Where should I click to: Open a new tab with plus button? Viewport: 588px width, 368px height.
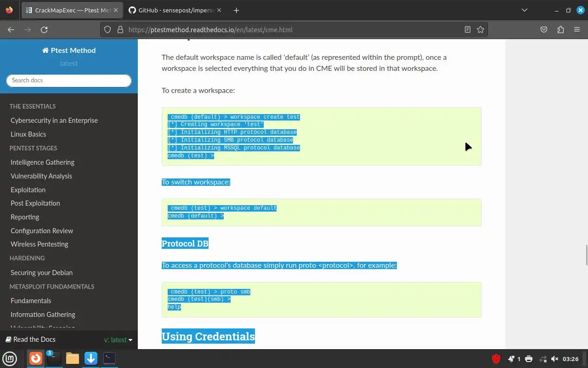[236, 10]
